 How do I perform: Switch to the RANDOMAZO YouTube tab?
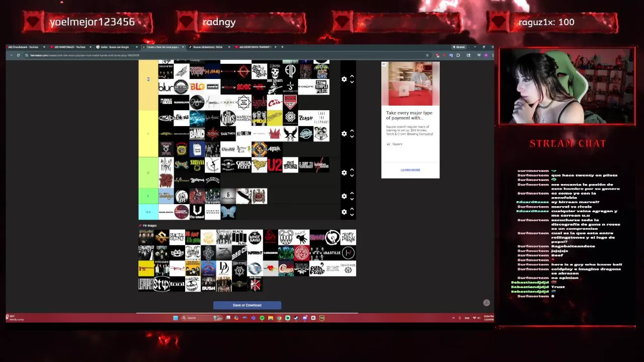(70, 47)
